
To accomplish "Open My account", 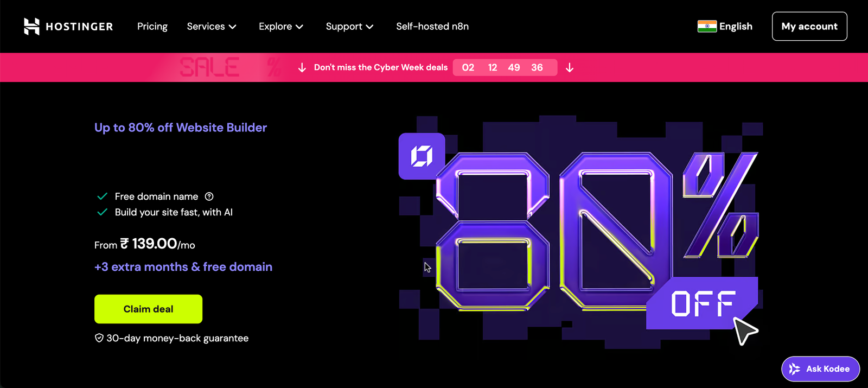I will coord(809,26).
